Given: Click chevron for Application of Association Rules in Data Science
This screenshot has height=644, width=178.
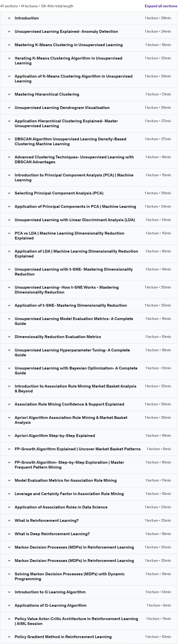Looking at the screenshot, I should coord(9,507).
